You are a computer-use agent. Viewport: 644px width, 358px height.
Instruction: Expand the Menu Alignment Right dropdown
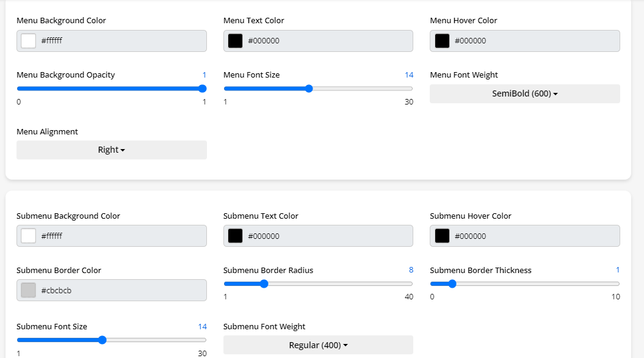(111, 150)
